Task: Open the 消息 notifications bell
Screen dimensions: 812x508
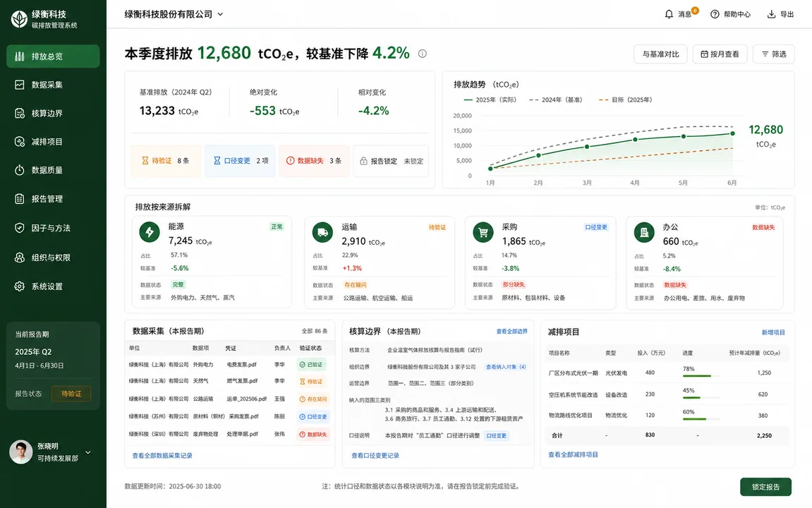Action: point(669,15)
